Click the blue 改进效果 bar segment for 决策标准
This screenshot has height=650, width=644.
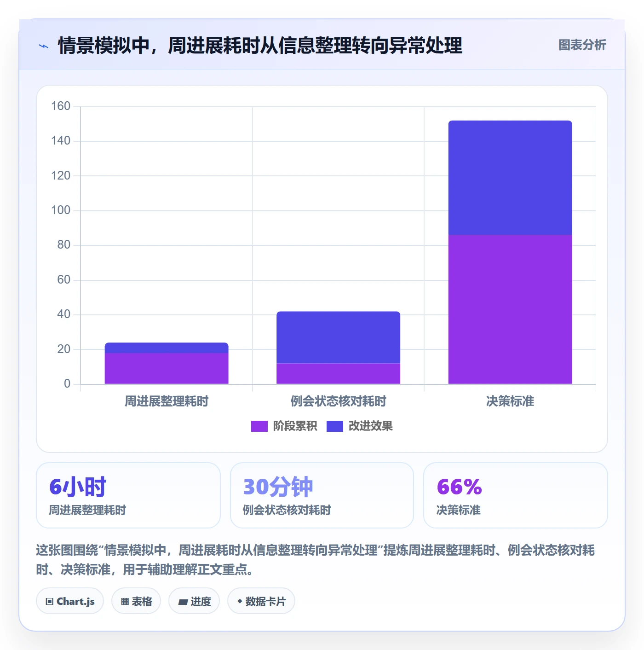[x=510, y=178]
